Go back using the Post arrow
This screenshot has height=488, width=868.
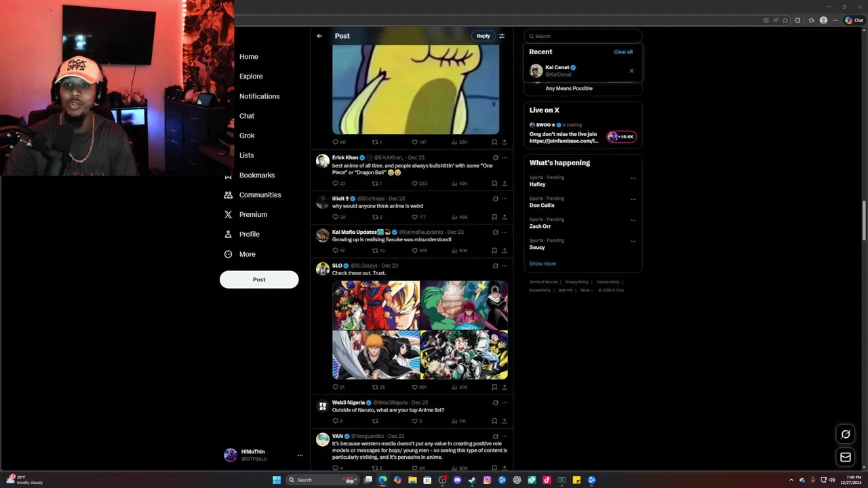319,36
